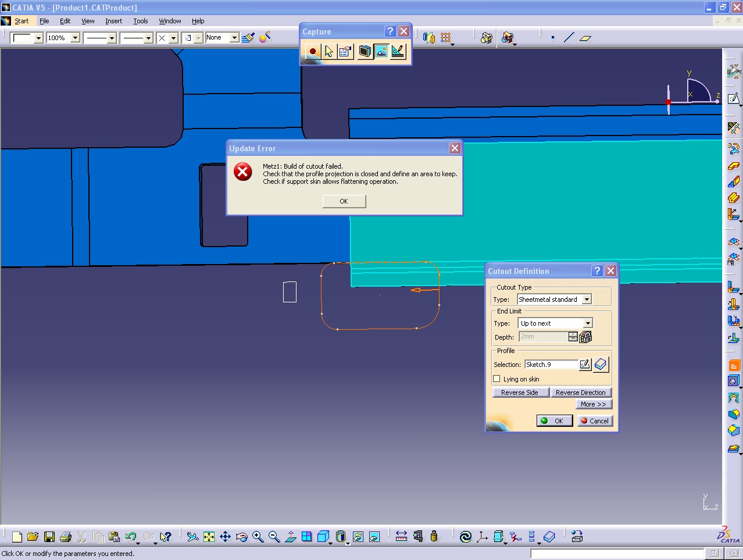
Task: Expand the View mode cube dropdown arrow
Action: pos(331,543)
